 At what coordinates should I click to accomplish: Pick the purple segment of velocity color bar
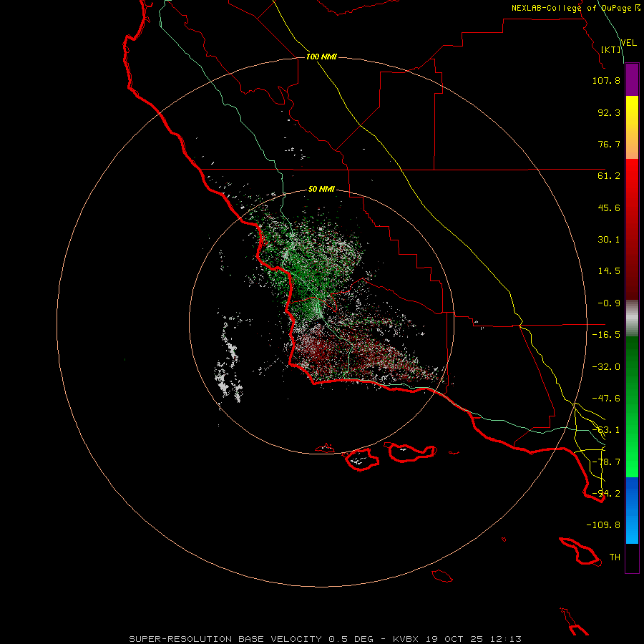tap(632, 79)
